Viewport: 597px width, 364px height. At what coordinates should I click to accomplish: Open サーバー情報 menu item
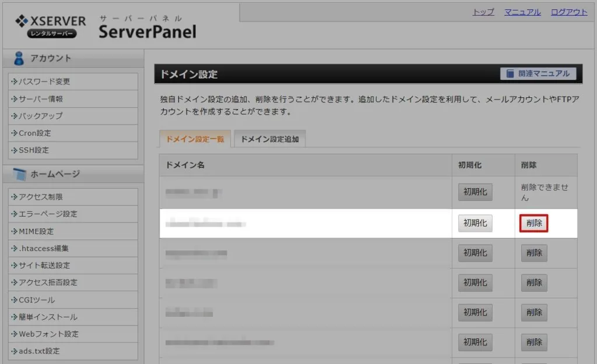pyautogui.click(x=73, y=99)
